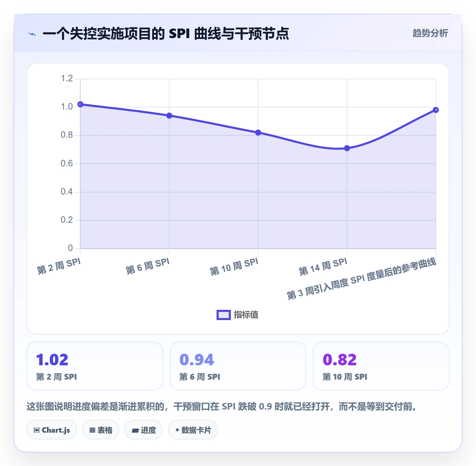Click the chart title 一个失控实施项目的 SPI 曲线与干预节点

[x=166, y=34]
